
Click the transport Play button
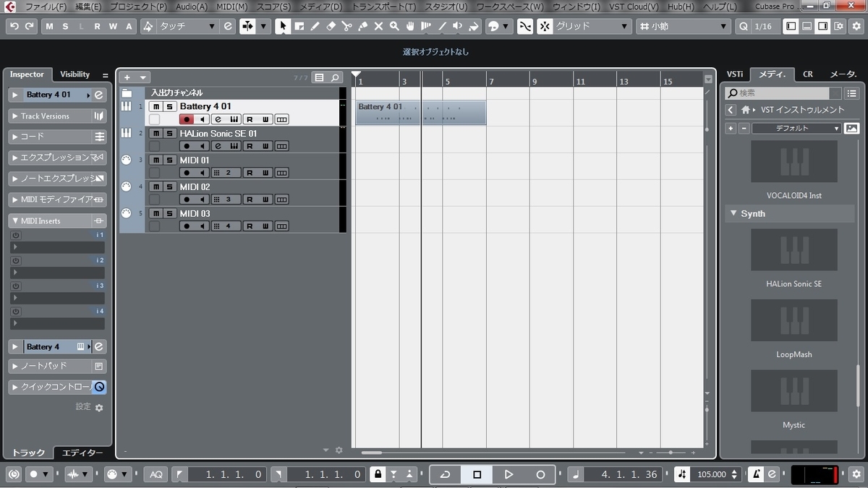coord(509,474)
